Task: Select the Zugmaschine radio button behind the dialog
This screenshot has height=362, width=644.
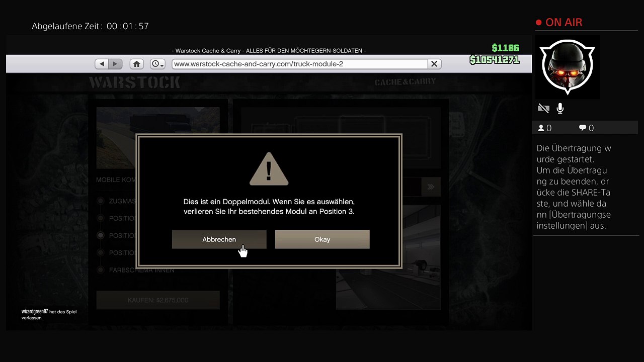Action: 101,201
